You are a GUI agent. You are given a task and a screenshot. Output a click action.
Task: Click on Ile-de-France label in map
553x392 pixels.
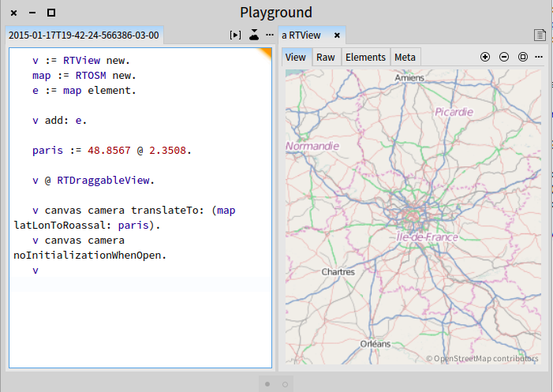tap(427, 237)
